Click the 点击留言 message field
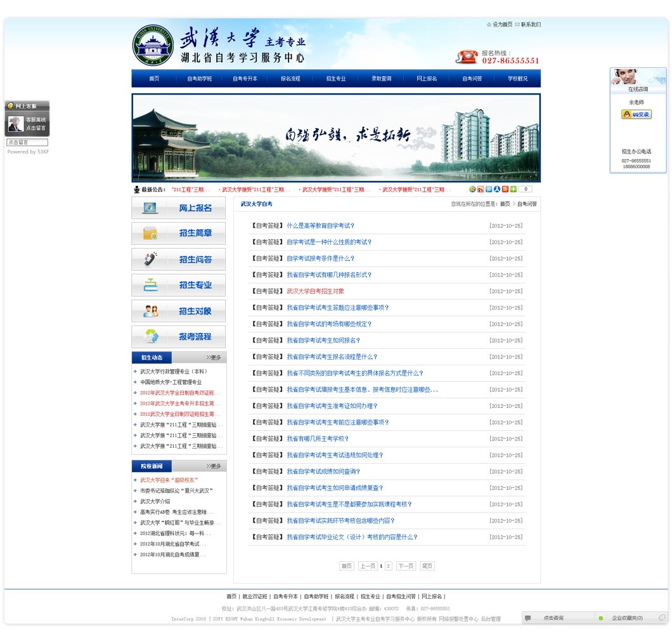Screen dimensions: 672x642 (x=27, y=142)
